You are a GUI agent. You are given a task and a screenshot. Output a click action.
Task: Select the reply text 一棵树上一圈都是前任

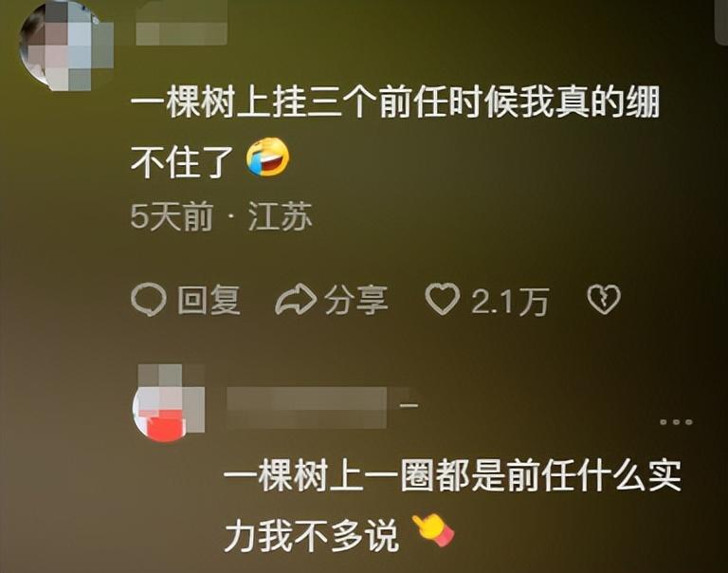(365, 475)
